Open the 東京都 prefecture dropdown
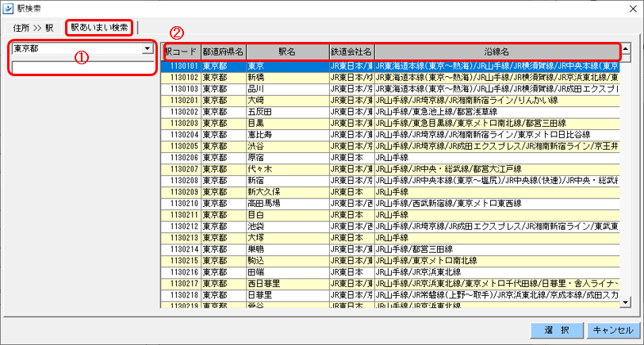This screenshot has width=644, height=345. 147,48
